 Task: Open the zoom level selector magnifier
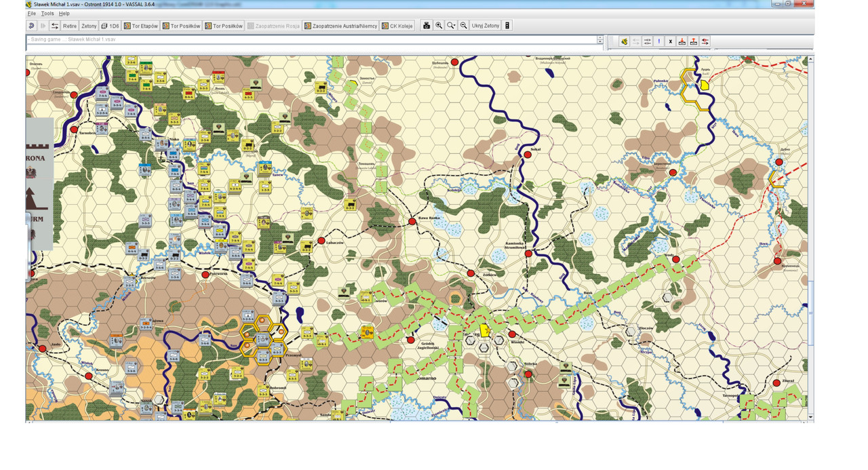451,26
